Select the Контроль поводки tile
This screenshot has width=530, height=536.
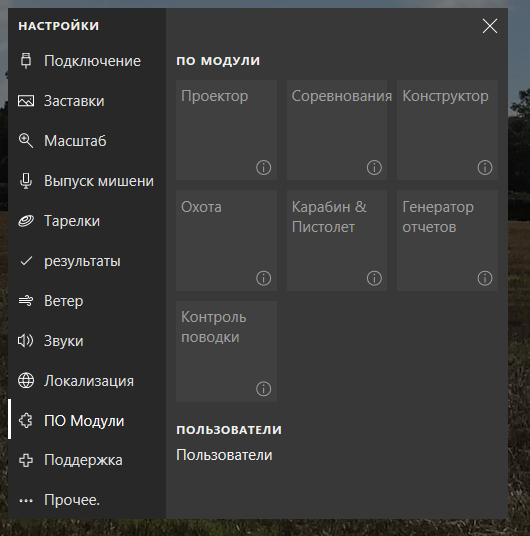coord(226,351)
